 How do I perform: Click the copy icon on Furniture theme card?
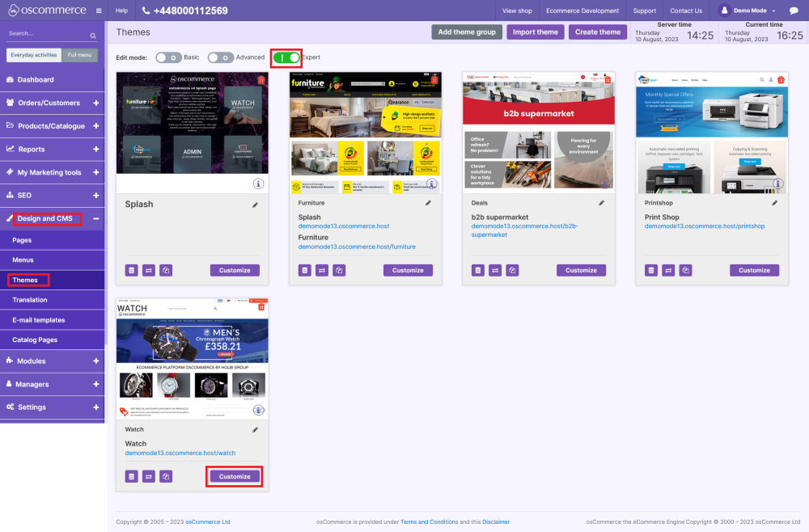coord(339,270)
